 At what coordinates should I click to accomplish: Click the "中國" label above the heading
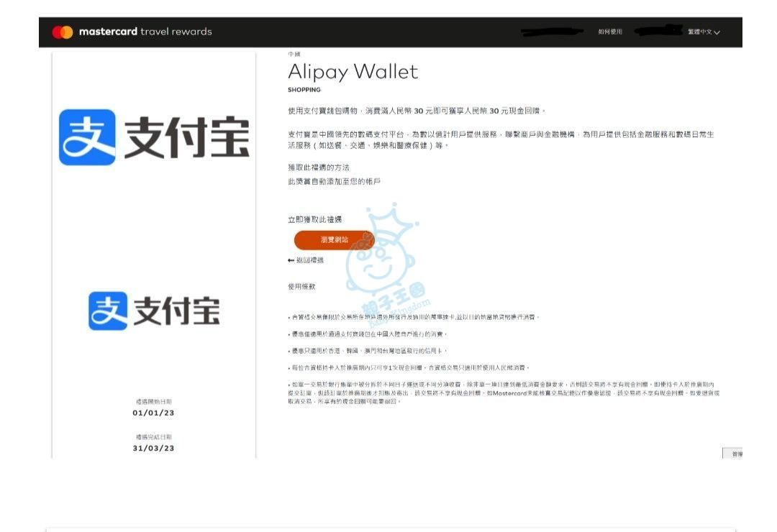(x=294, y=54)
